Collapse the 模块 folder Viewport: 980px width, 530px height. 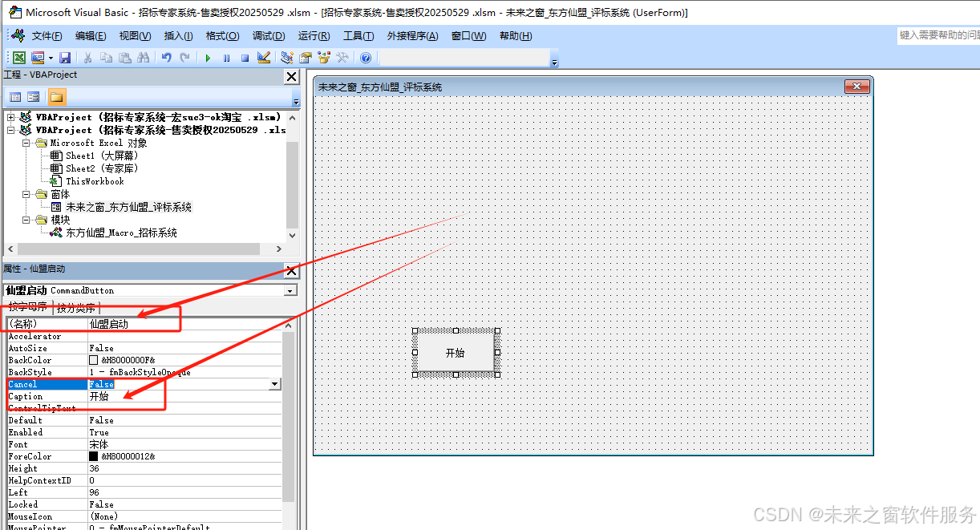(26, 220)
